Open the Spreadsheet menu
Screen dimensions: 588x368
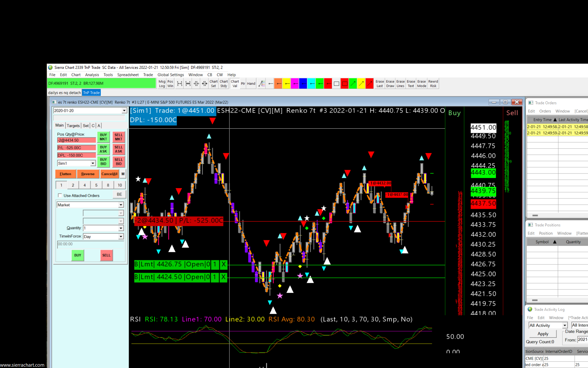[128, 75]
